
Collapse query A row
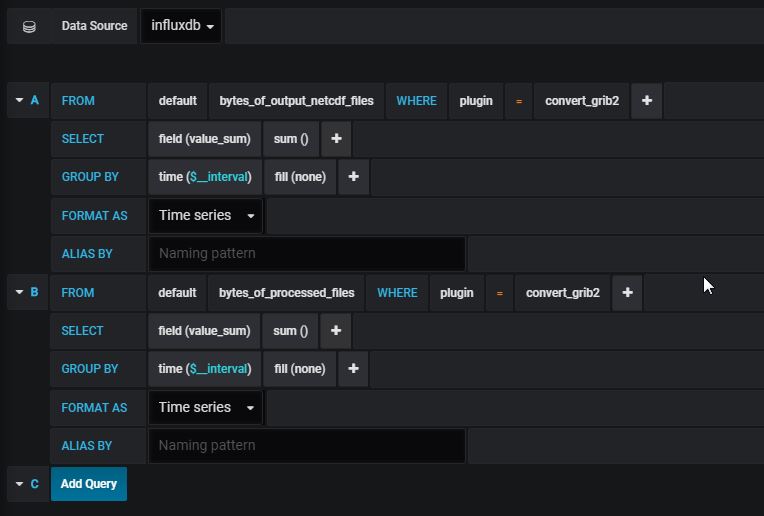pyautogui.click(x=20, y=101)
